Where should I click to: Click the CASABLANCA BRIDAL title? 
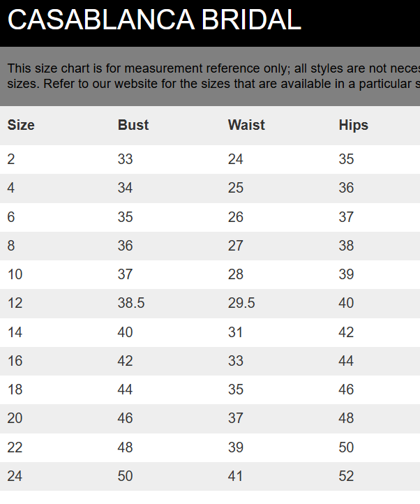[154, 20]
